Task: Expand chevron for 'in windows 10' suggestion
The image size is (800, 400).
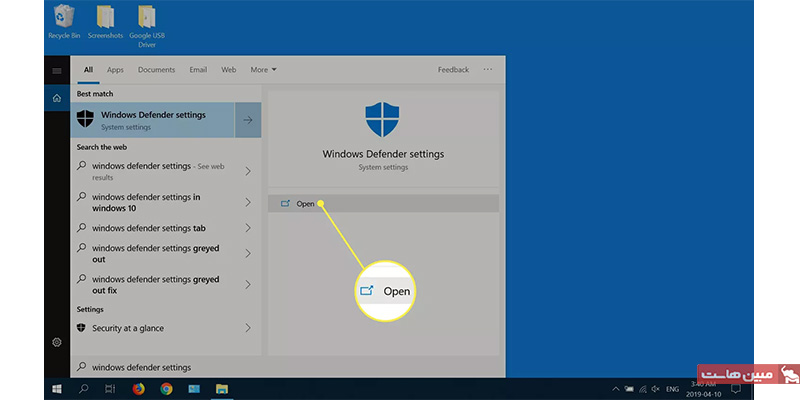Action: [x=248, y=203]
